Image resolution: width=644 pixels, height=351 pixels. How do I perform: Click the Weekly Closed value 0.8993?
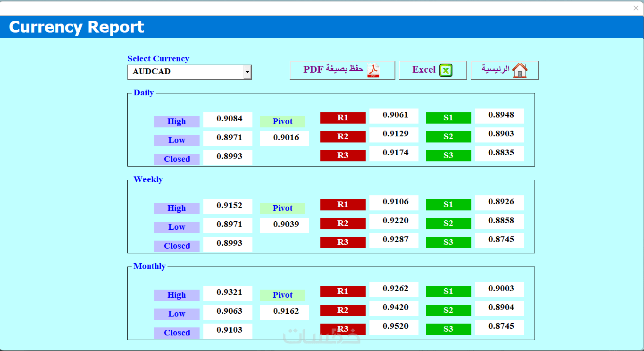228,244
